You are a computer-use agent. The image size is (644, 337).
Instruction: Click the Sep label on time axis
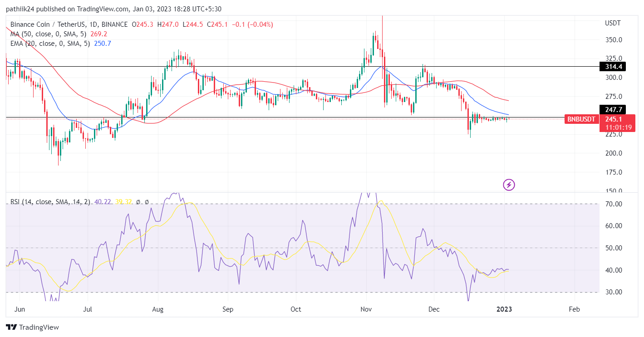coord(228,309)
